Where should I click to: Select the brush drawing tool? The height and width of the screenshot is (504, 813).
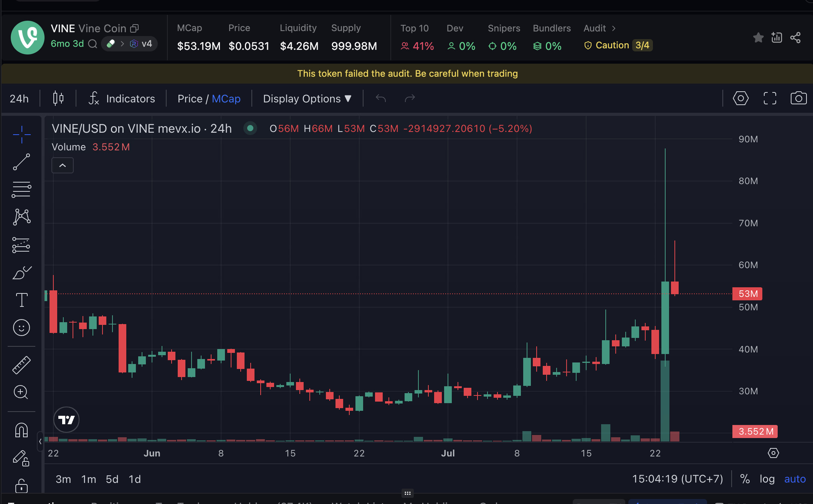click(21, 272)
